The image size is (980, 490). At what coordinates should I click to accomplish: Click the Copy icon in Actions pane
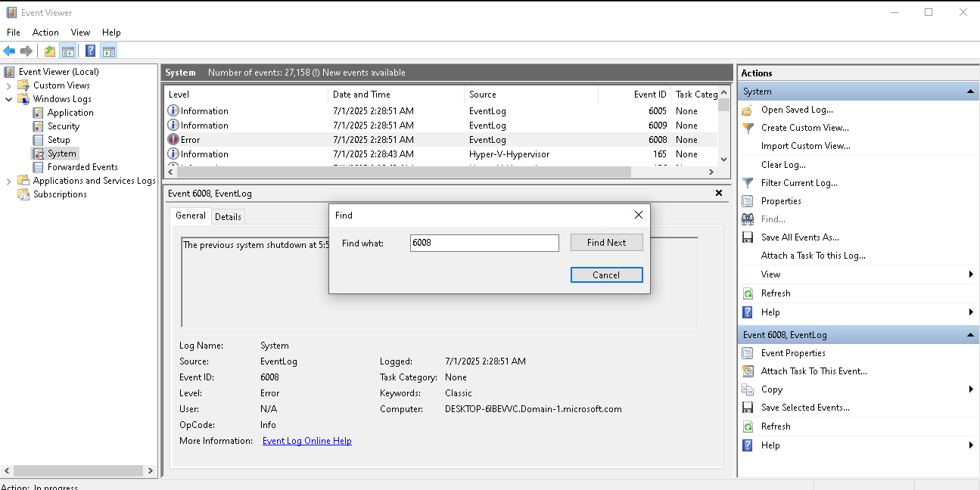(x=748, y=389)
